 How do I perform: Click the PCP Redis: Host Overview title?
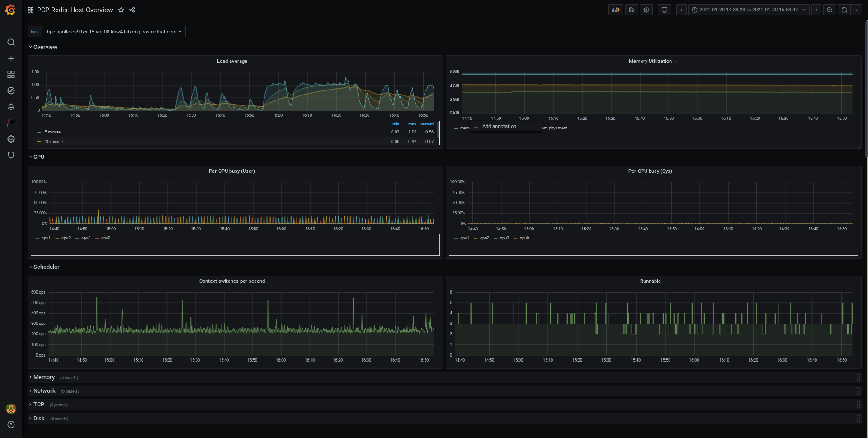click(x=75, y=10)
